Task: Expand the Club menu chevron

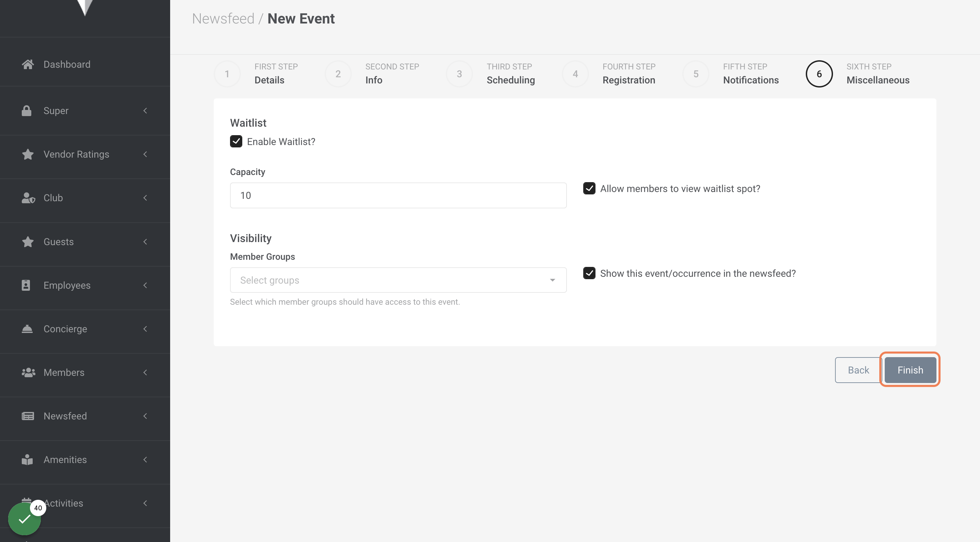Action: tap(145, 198)
